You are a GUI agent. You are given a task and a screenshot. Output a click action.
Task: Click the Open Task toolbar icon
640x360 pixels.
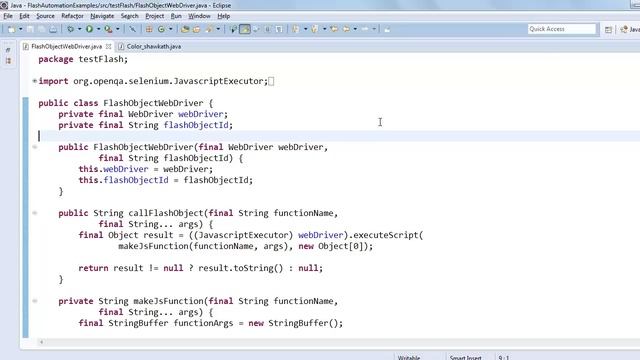[x=197, y=29]
